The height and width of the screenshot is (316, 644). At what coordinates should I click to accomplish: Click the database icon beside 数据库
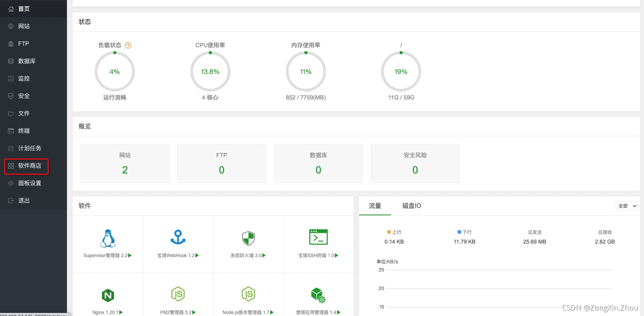click(x=11, y=61)
